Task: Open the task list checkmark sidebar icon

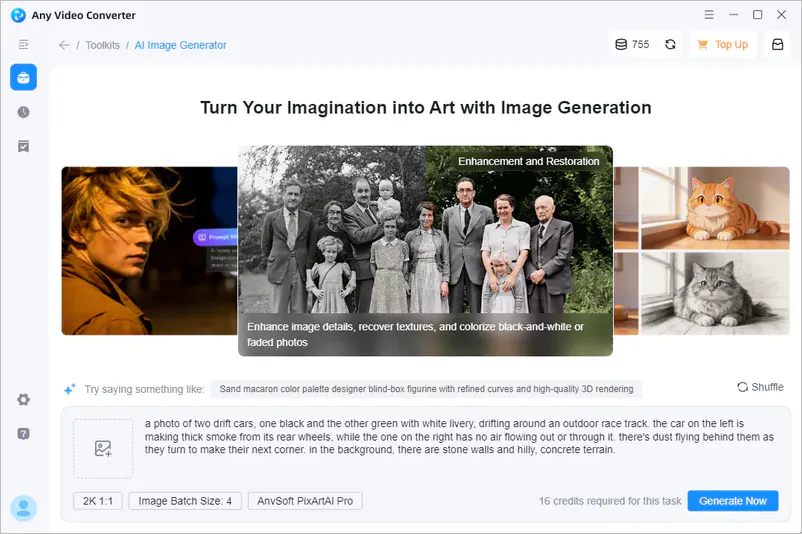Action: (24, 146)
